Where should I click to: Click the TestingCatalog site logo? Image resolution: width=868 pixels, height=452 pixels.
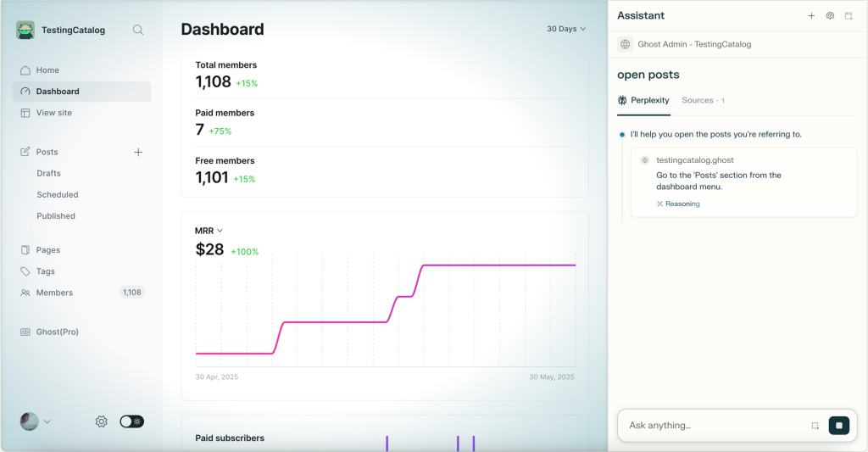coord(25,30)
